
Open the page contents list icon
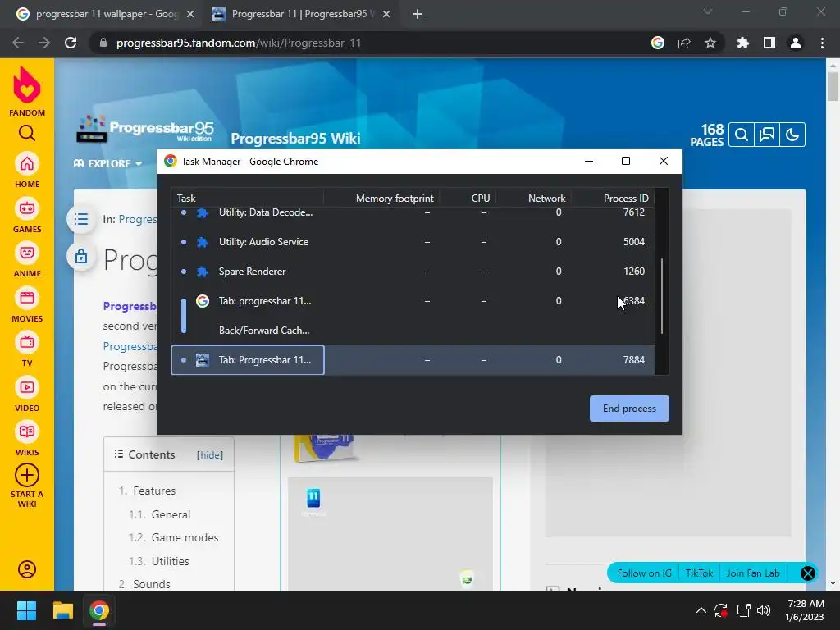click(x=81, y=218)
